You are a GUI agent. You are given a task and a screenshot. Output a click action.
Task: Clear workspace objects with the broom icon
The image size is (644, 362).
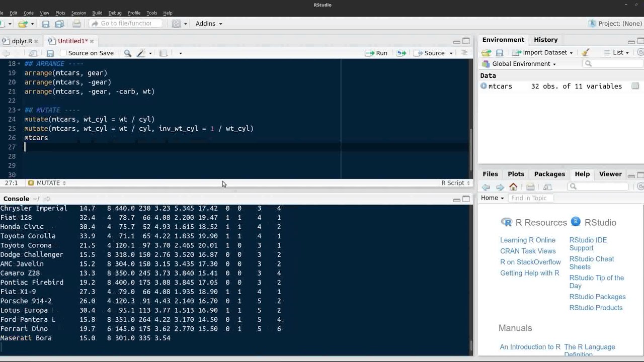click(585, 52)
